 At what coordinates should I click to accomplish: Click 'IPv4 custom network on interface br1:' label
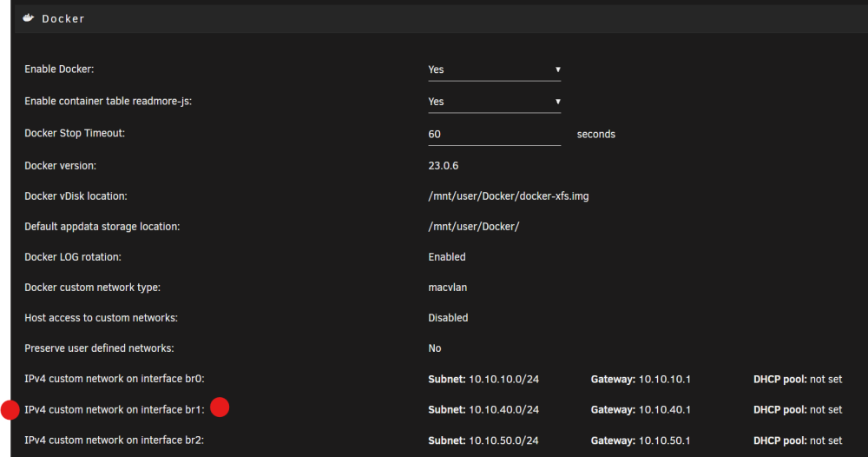point(115,410)
